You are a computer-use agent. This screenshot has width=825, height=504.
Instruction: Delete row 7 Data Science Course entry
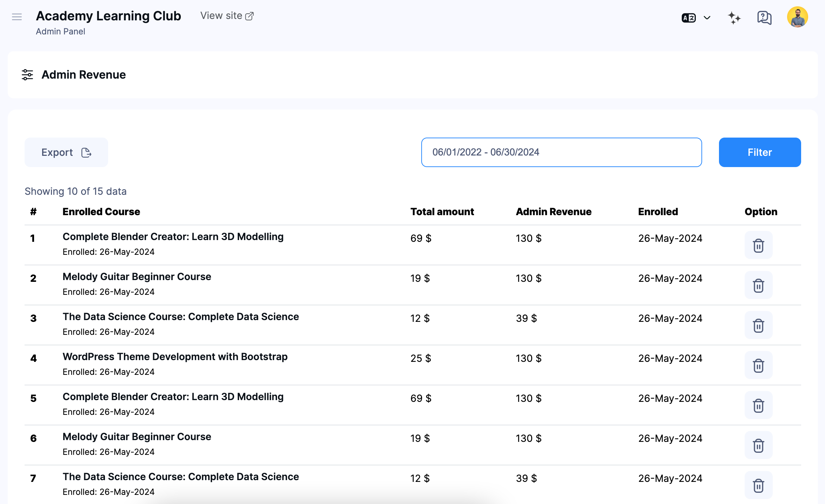click(758, 485)
